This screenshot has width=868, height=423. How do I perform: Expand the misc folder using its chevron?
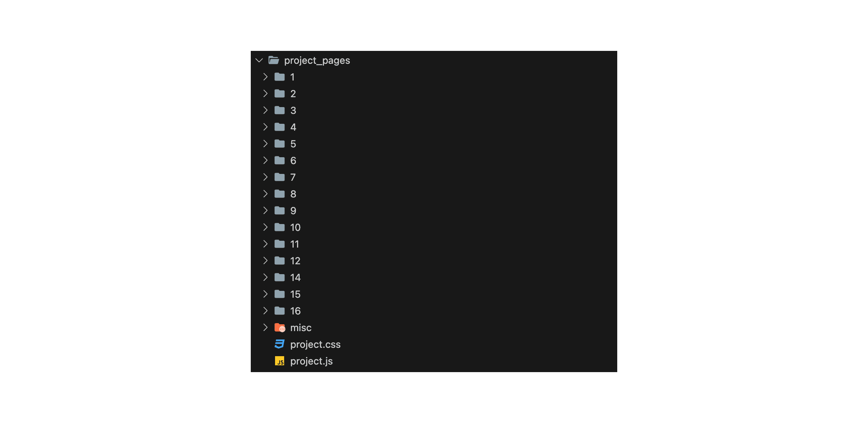pos(265,327)
